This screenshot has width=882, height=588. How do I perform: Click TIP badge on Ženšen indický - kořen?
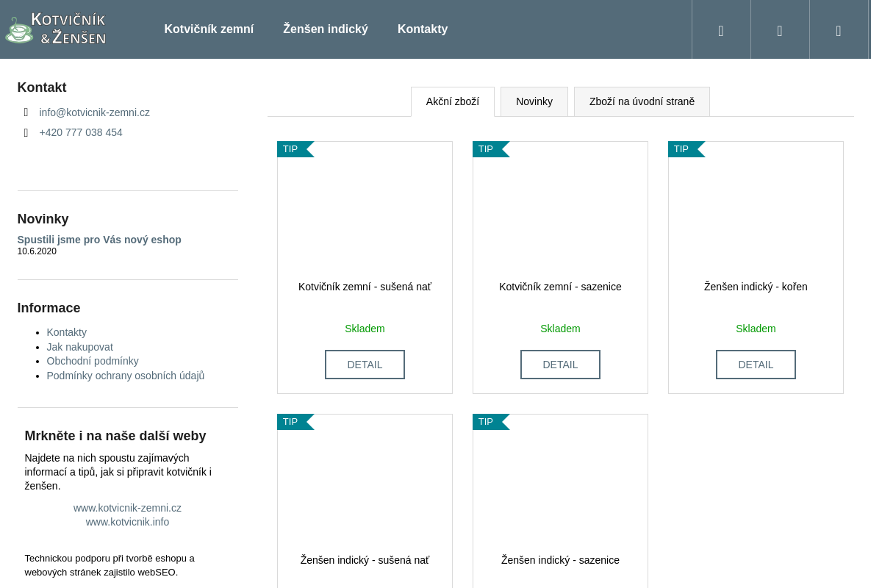(683, 149)
